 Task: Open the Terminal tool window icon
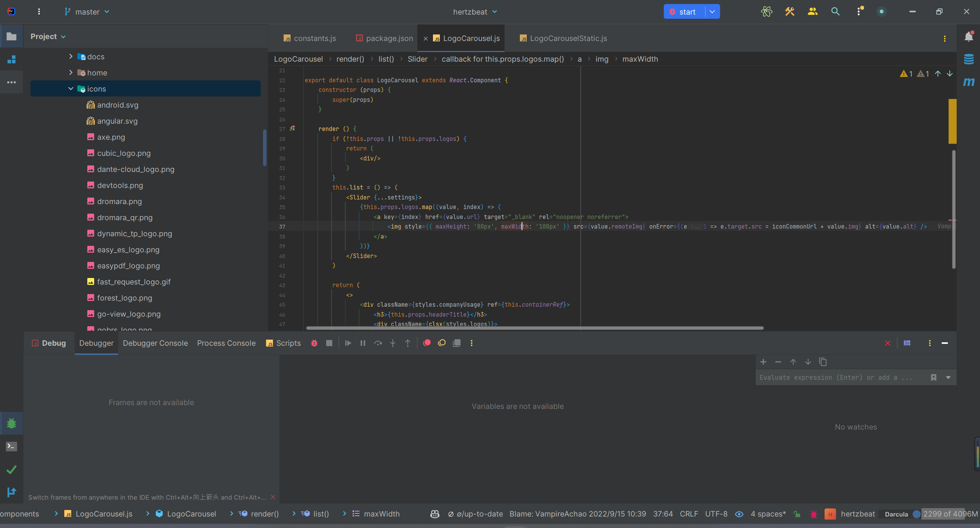tap(11, 446)
